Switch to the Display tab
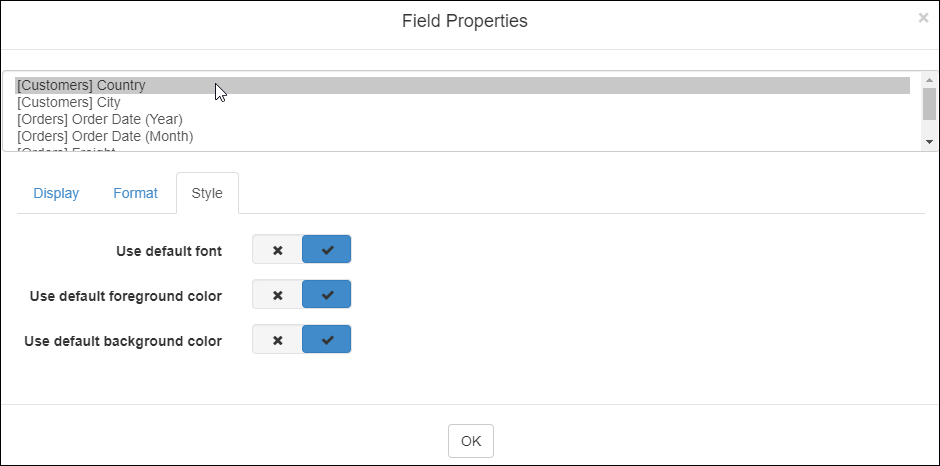This screenshot has width=940, height=466. tap(56, 193)
